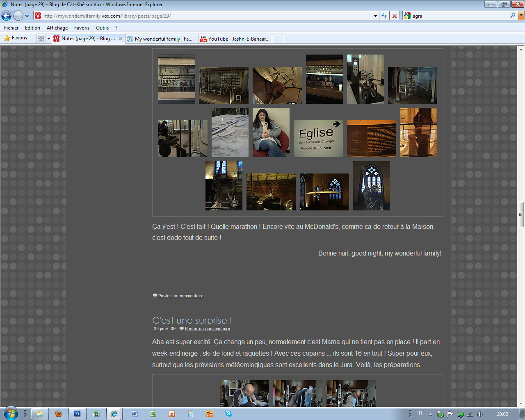This screenshot has width=525, height=420.
Task: Switch to the My wonderful family tab
Action: coord(162,39)
